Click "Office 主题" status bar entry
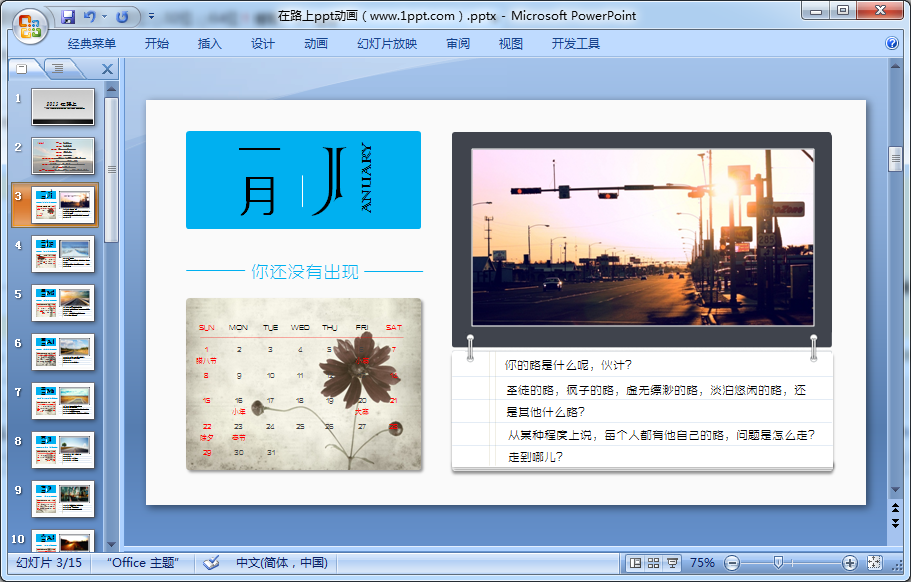 142,563
